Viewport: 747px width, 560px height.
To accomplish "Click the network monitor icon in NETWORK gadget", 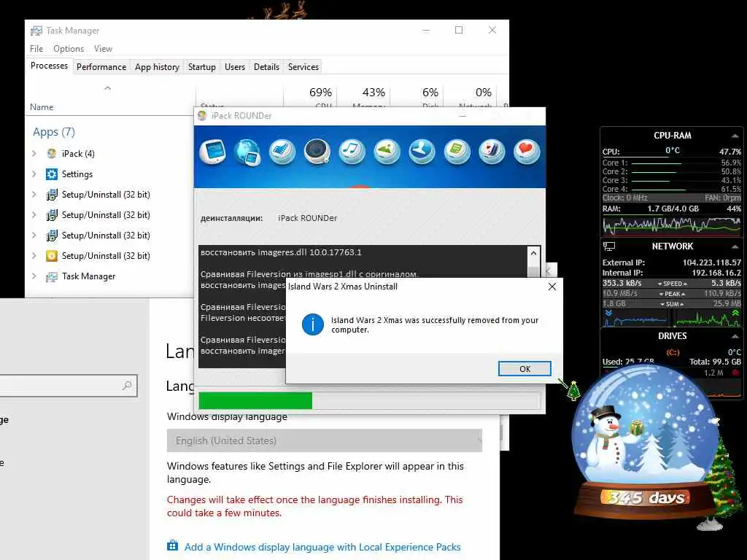I will 609,246.
